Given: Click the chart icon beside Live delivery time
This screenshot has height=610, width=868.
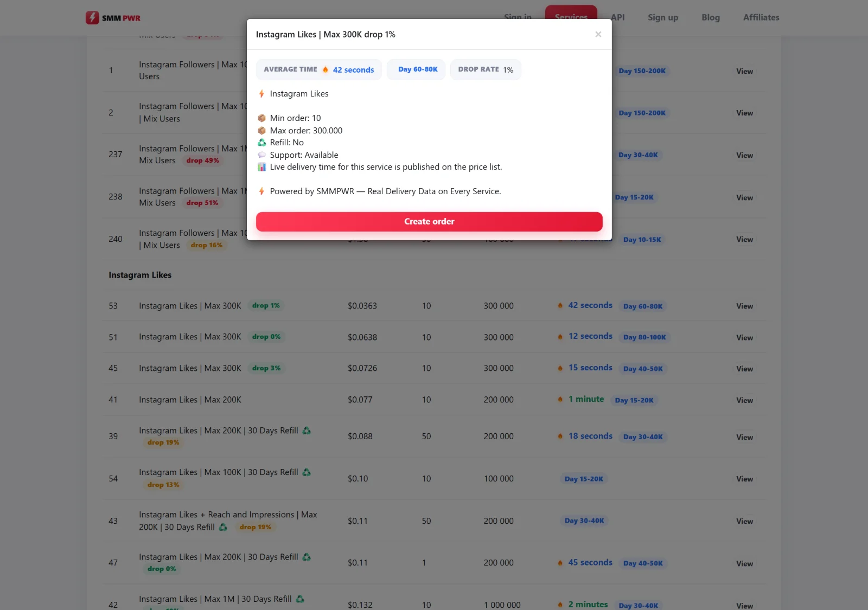Looking at the screenshot, I should click(261, 167).
